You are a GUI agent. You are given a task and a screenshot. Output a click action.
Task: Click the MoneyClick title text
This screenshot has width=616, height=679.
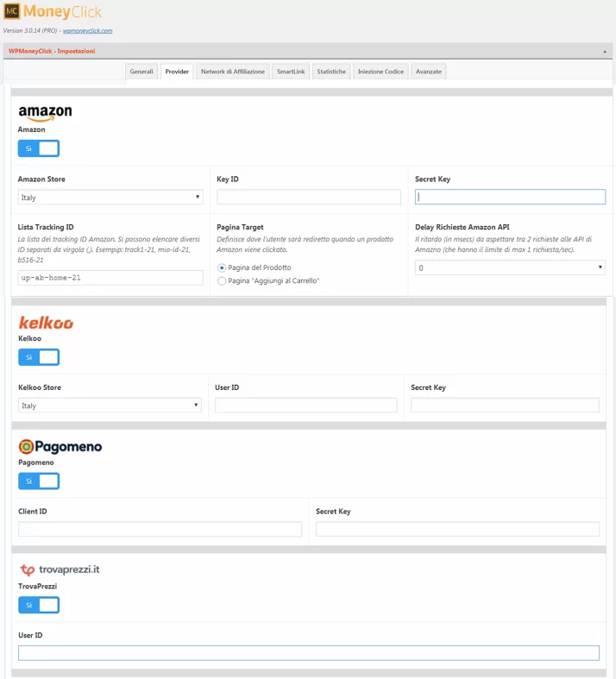point(62,12)
